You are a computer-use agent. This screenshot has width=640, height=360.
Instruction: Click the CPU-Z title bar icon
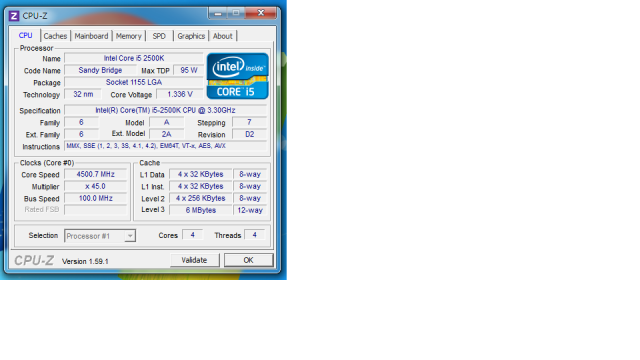pos(14,16)
